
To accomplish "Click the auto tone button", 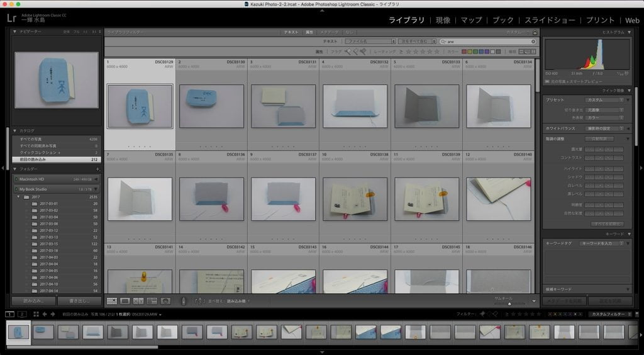I will 599,139.
